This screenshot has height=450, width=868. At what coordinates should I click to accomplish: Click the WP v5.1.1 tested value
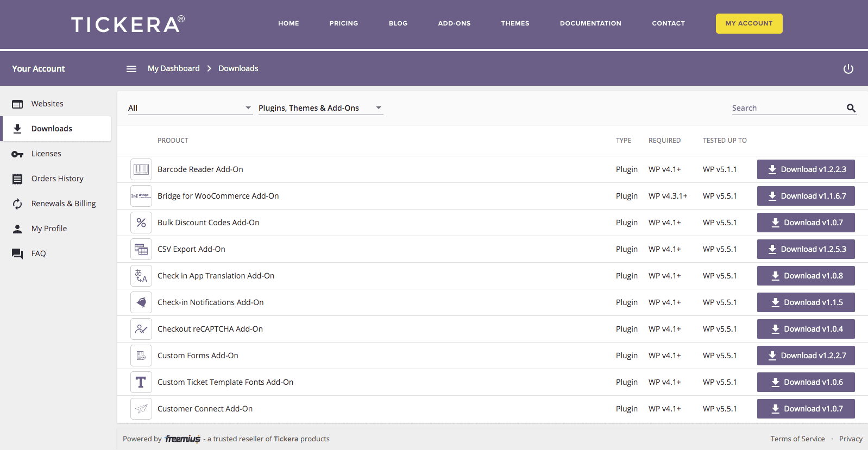point(720,169)
